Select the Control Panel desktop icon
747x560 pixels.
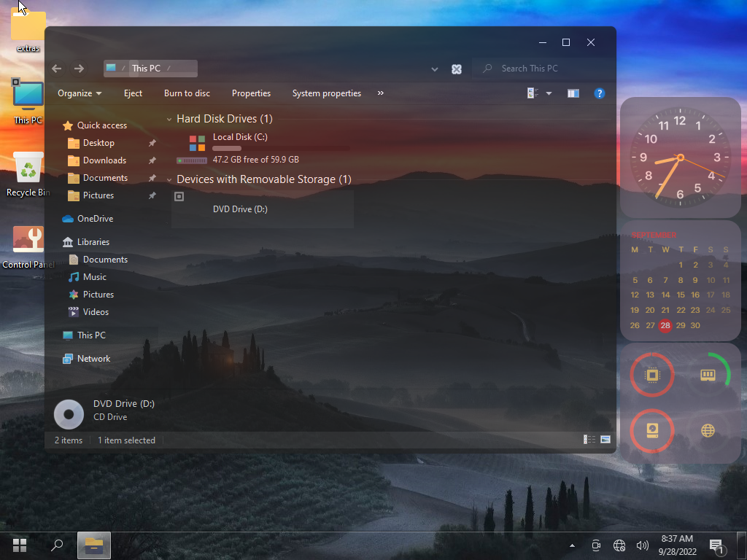28,246
